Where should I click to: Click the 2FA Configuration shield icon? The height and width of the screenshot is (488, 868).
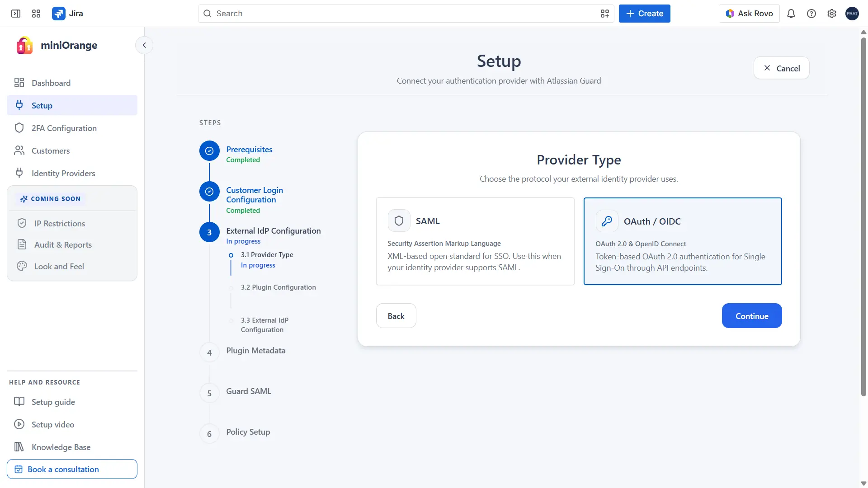(x=19, y=128)
